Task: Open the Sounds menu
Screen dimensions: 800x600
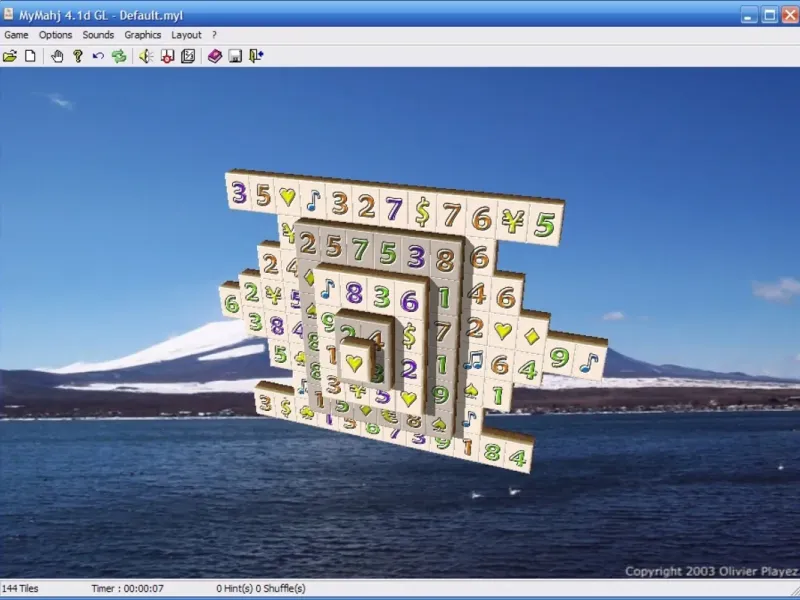Action: tap(98, 35)
